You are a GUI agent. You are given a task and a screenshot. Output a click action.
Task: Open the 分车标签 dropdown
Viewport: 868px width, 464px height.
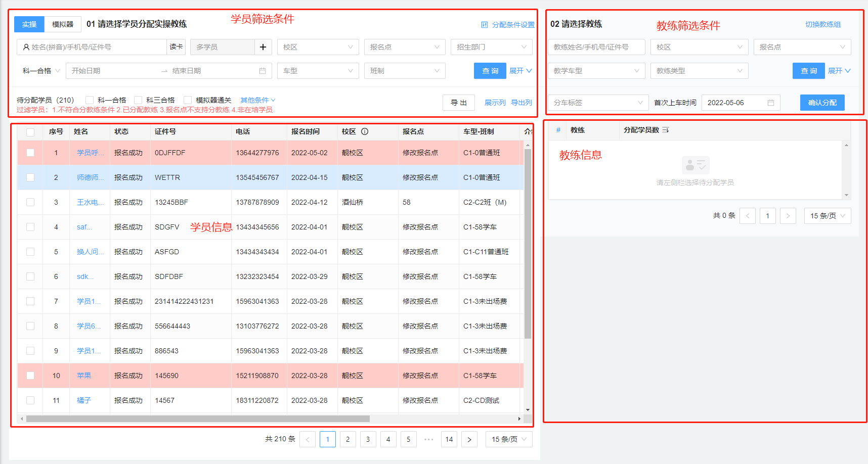pos(598,103)
